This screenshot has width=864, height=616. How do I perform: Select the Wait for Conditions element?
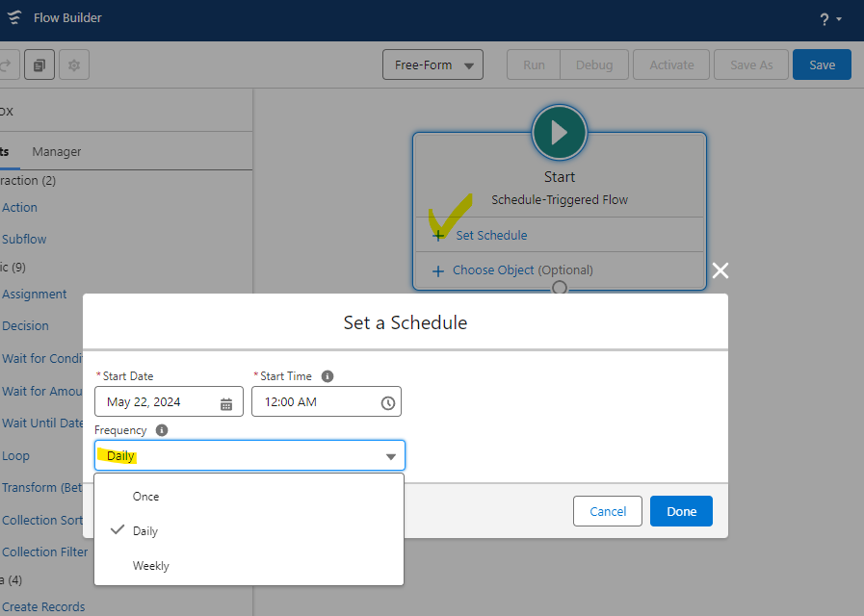click(41, 358)
